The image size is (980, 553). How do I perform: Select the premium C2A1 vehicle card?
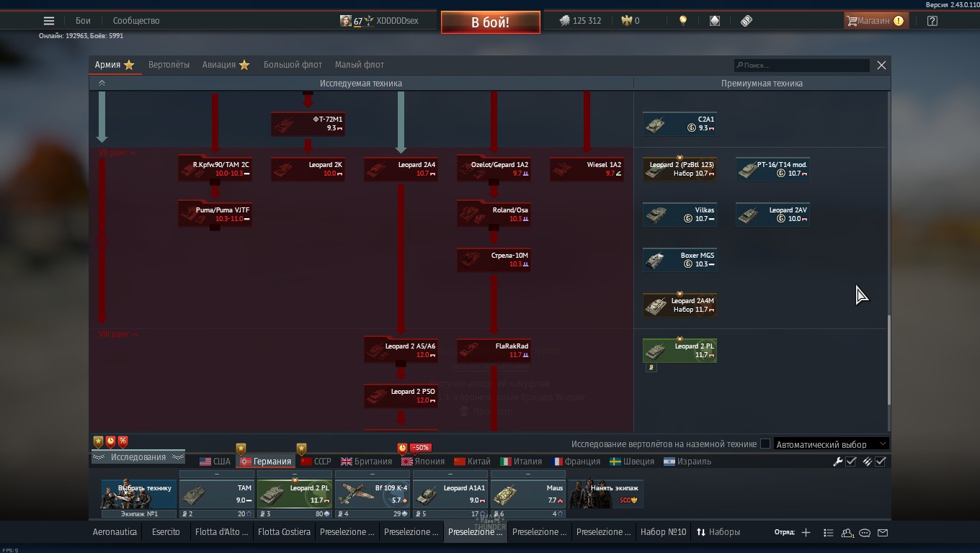pyautogui.click(x=680, y=124)
